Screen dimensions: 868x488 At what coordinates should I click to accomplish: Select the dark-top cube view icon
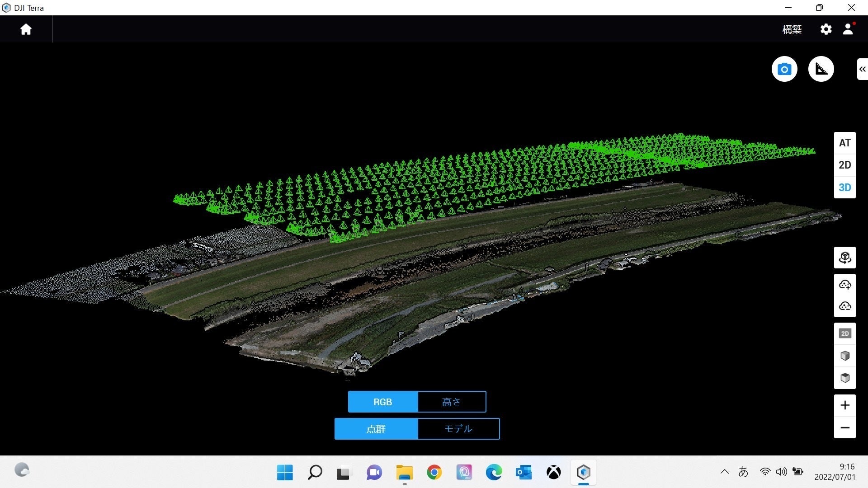(844, 378)
